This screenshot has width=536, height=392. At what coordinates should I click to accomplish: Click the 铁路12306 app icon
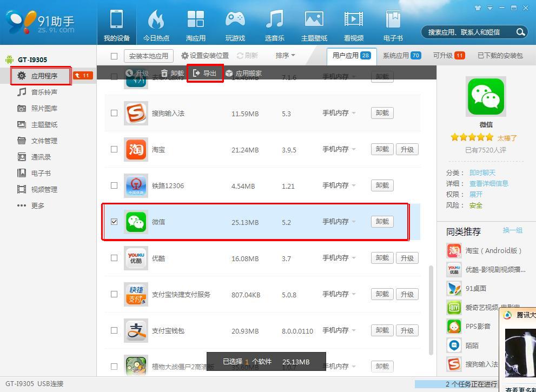(136, 185)
